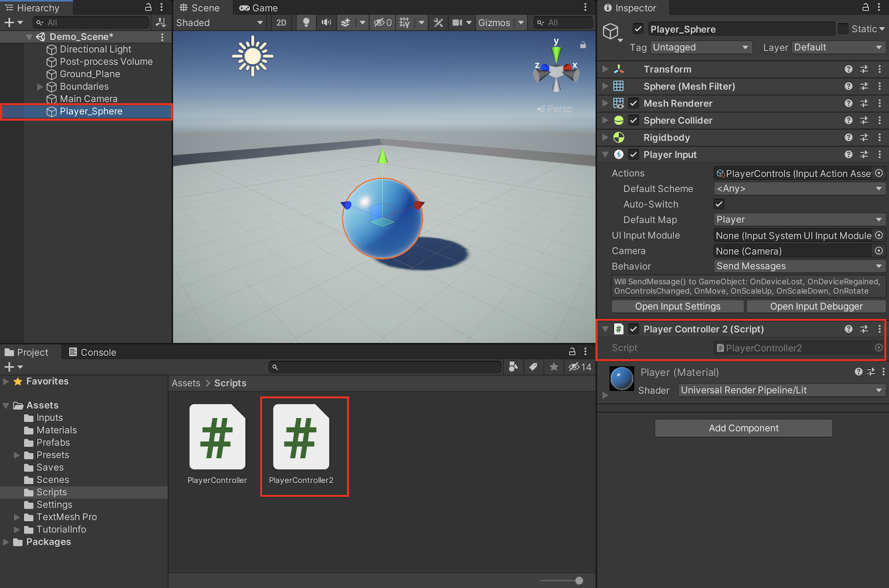Image resolution: width=889 pixels, height=588 pixels.
Task: Click Search by Type icon in Project
Action: coord(513,367)
